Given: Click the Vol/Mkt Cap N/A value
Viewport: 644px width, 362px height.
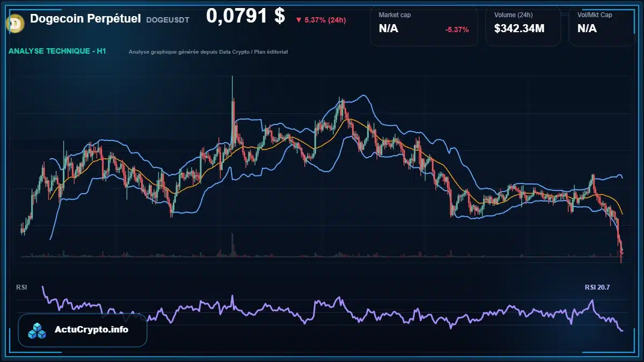Looking at the screenshot, I should (x=587, y=28).
